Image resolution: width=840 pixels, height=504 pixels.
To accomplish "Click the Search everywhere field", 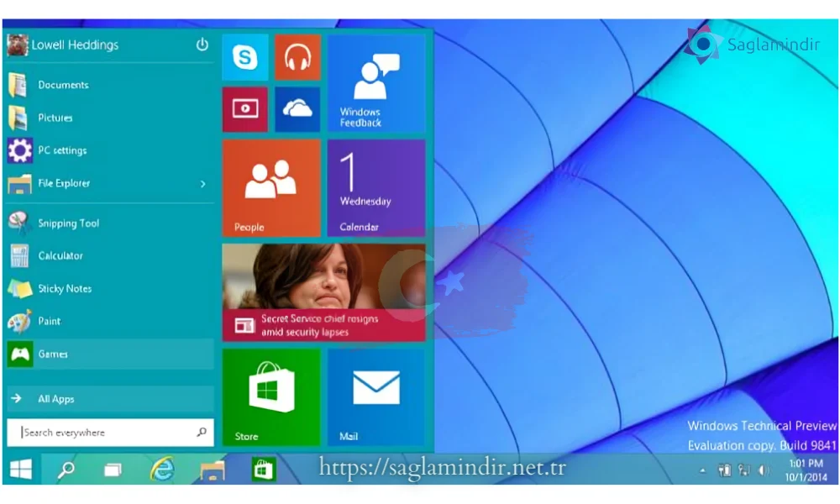I will click(x=110, y=433).
